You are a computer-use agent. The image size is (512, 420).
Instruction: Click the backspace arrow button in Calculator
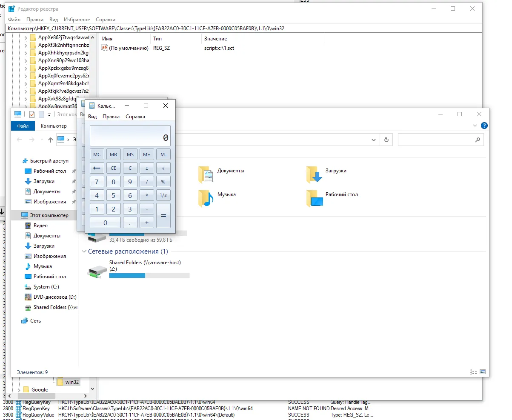click(97, 168)
